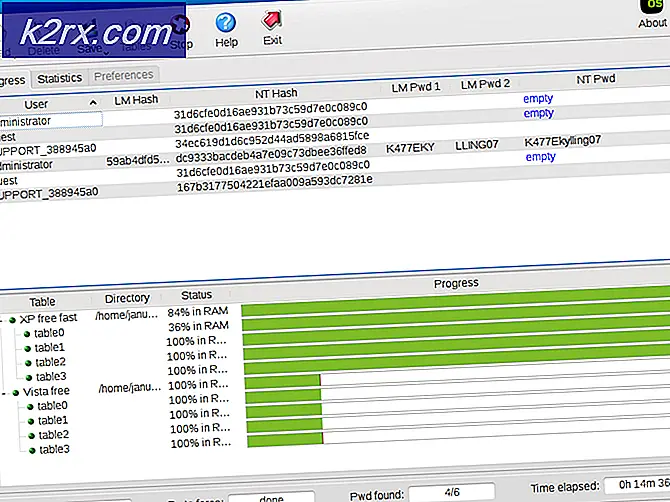Collapse the Vista free tree node
670x502 pixels.
3,393
